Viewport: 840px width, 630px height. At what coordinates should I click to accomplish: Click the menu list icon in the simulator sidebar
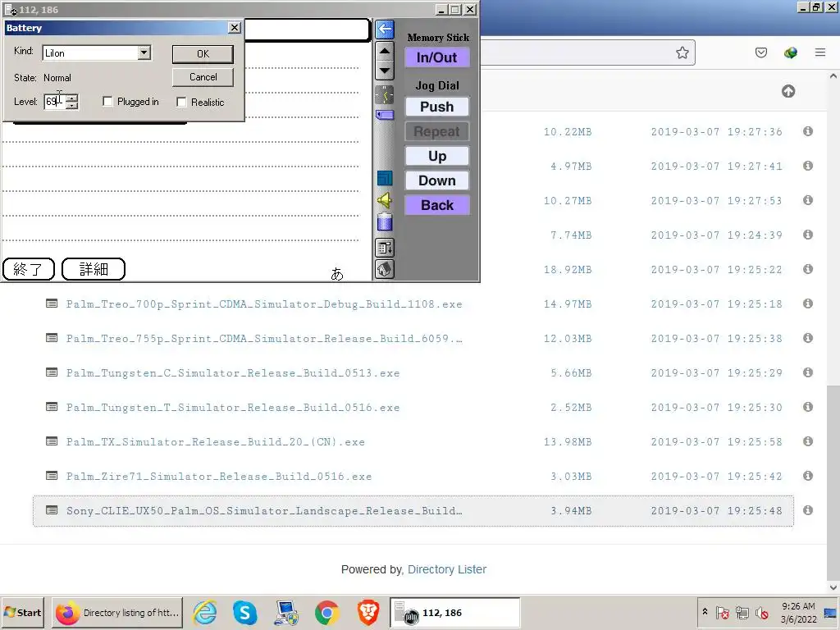385,248
